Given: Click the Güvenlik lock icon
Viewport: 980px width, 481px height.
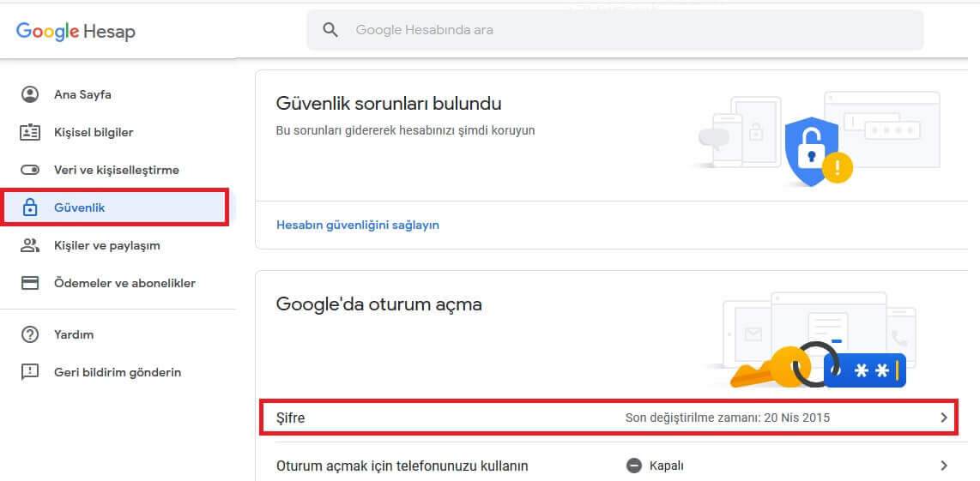Looking at the screenshot, I should coord(30,208).
